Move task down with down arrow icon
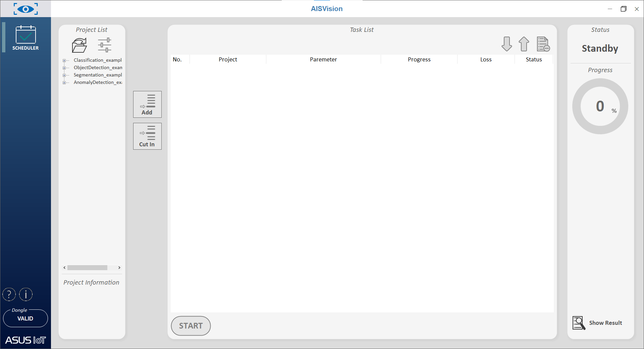 [506, 44]
